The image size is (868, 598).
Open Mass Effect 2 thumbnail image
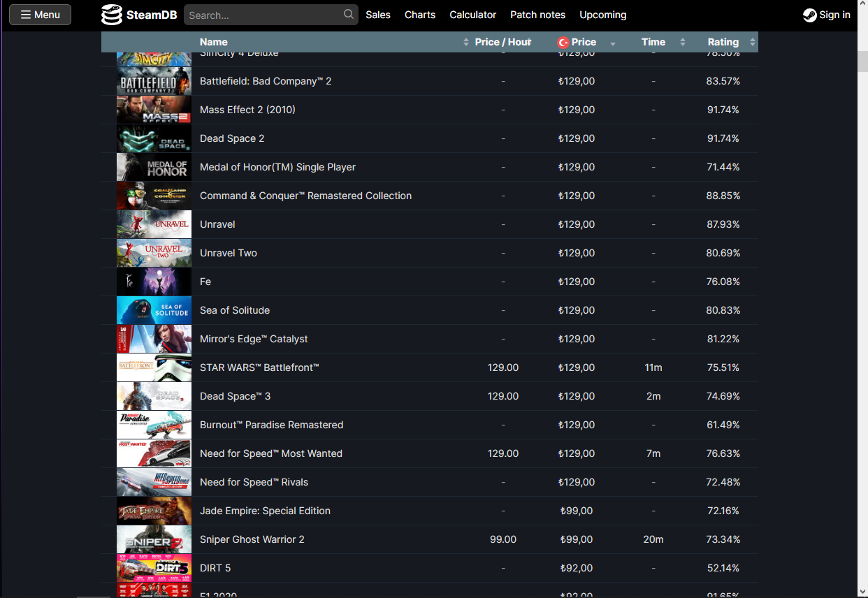(154, 110)
